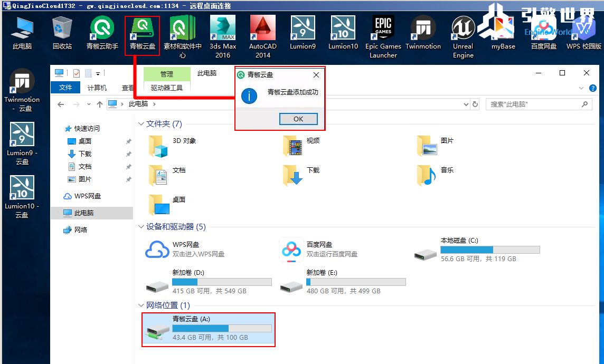Launch 青椒云助手 desktop shortcut
The width and height of the screenshot is (604, 364).
coord(102,33)
